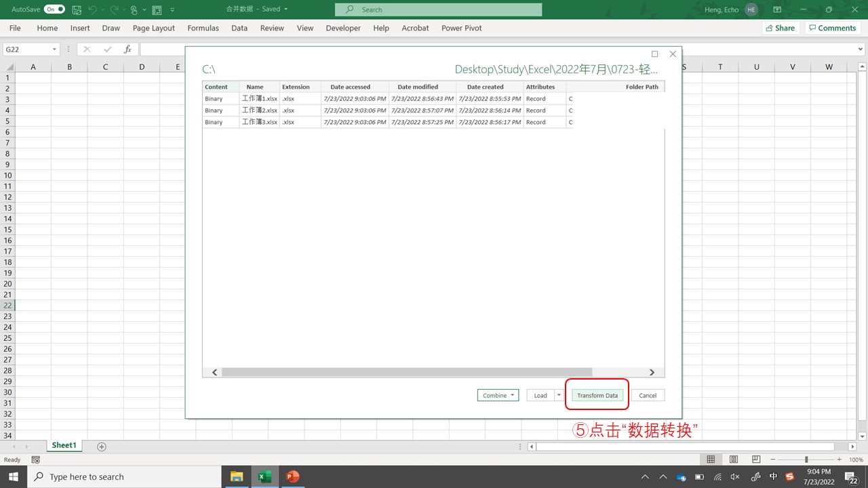Open the notification center icon
868x488 pixels.
tap(852, 476)
